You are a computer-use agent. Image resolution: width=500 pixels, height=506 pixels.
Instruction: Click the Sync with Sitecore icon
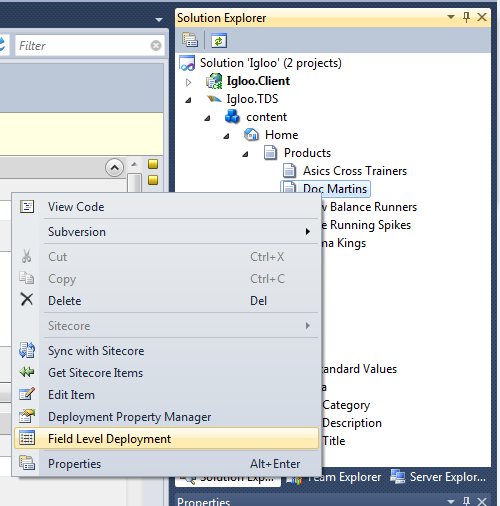27,350
